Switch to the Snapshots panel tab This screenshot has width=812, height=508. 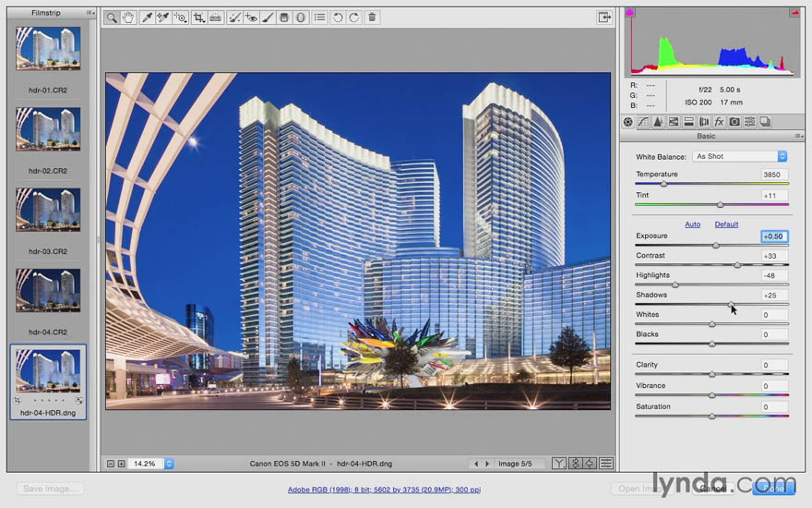click(765, 122)
